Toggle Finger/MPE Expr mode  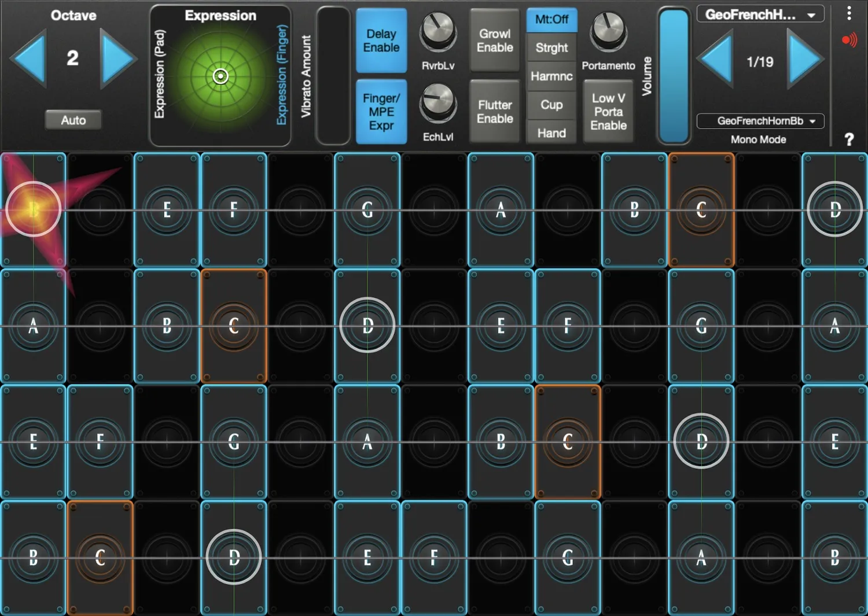point(381,112)
